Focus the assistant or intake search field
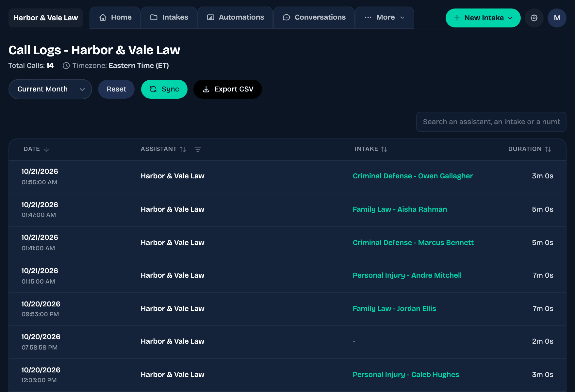This screenshot has height=392, width=575. coord(491,122)
